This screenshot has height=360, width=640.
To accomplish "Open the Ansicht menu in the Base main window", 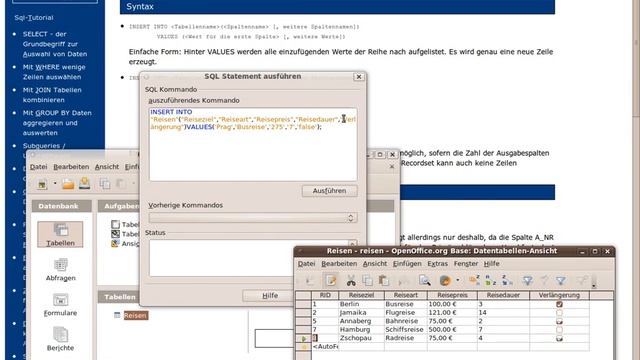I will click(x=107, y=167).
